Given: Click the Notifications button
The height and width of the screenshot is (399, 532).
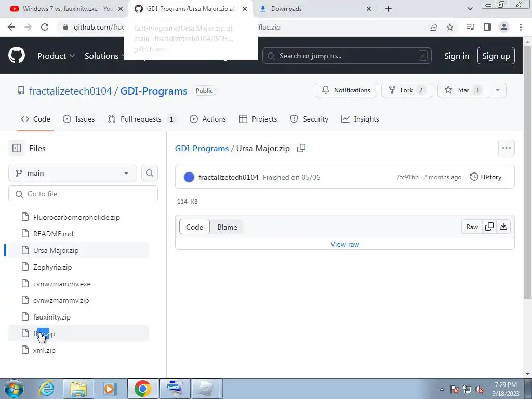Looking at the screenshot, I should click(345, 90).
